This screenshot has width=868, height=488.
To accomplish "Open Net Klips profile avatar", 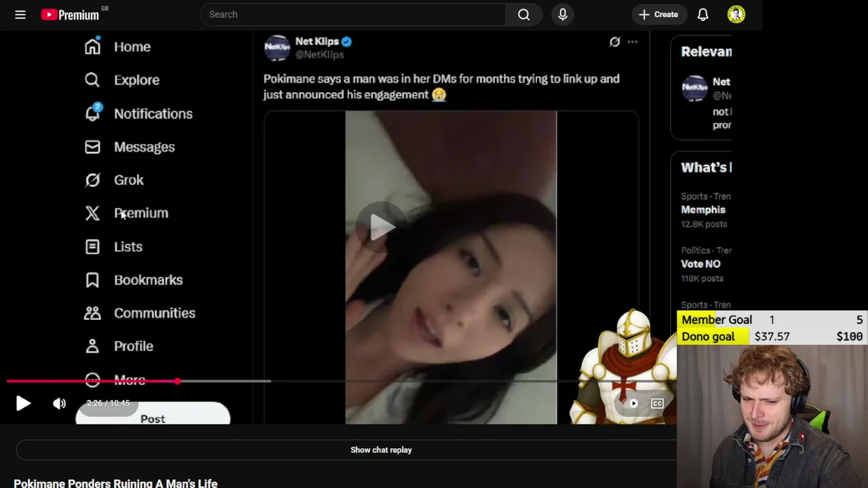I will click(x=277, y=47).
